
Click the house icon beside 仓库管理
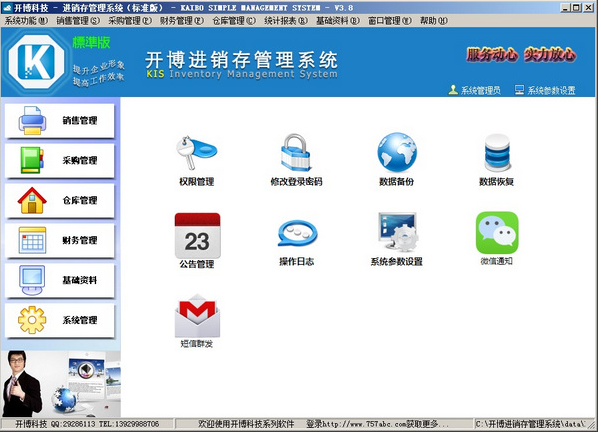pyautogui.click(x=32, y=200)
